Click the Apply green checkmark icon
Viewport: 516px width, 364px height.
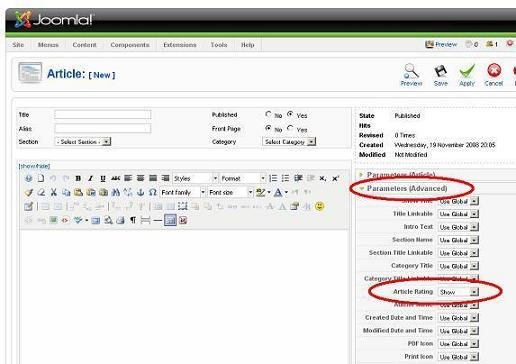467,71
